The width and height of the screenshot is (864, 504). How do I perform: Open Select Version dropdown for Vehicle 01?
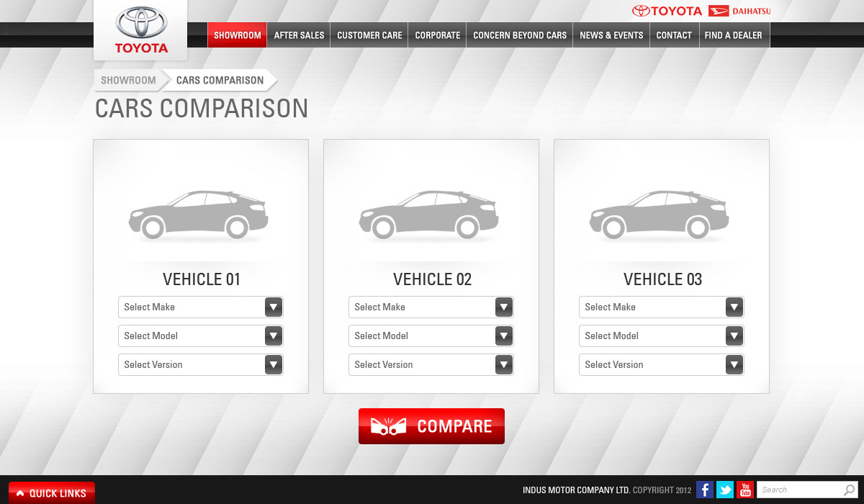click(201, 365)
